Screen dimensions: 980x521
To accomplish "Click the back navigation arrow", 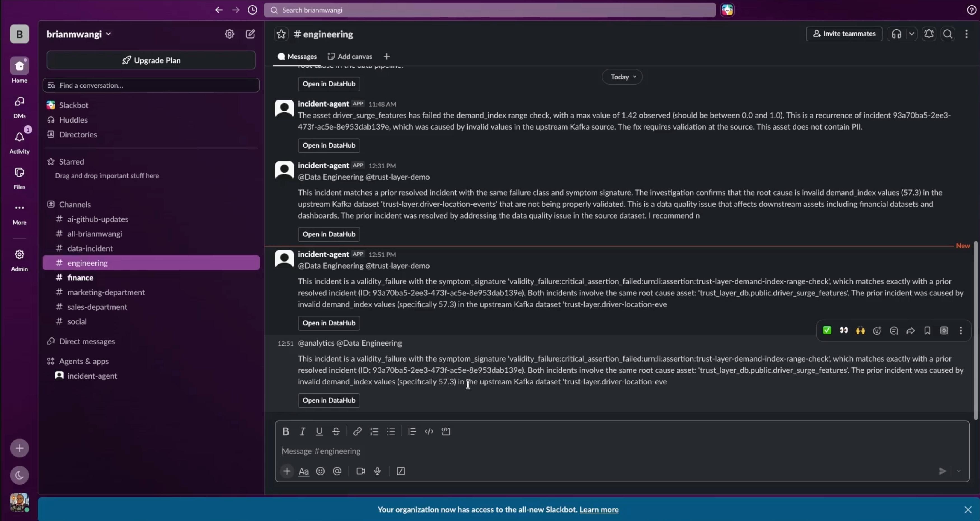I will (x=219, y=10).
